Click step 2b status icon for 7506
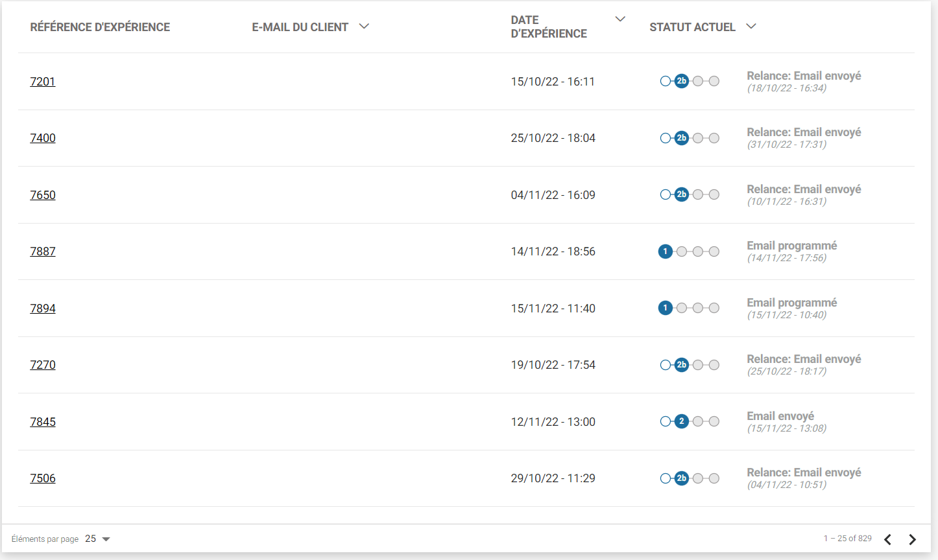 (x=681, y=478)
